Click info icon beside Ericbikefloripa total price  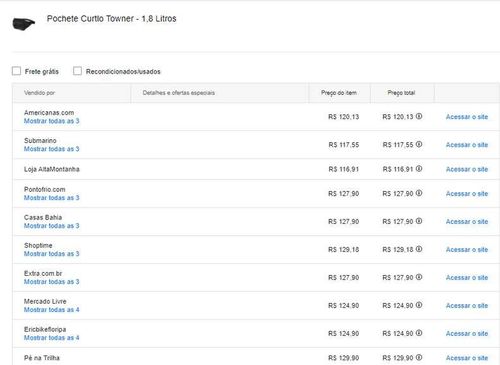point(419,333)
